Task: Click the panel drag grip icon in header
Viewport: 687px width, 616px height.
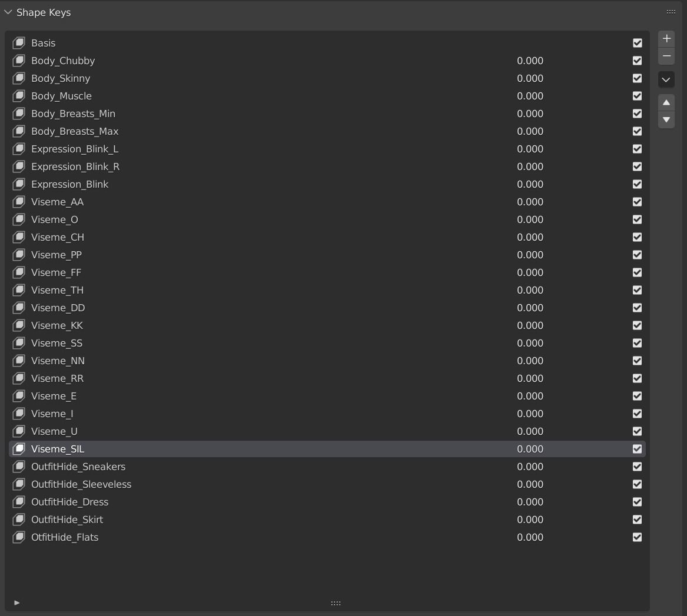Action: pos(671,12)
